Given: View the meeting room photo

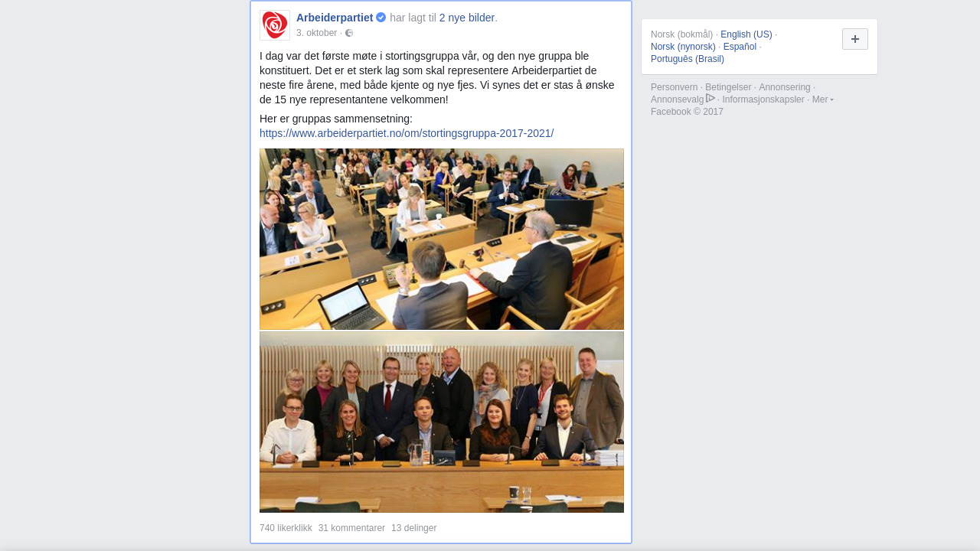Looking at the screenshot, I should pos(442,239).
